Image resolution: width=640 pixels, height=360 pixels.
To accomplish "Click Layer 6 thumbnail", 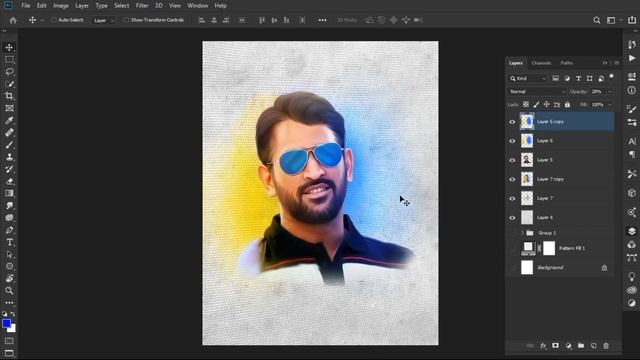I will point(527,141).
